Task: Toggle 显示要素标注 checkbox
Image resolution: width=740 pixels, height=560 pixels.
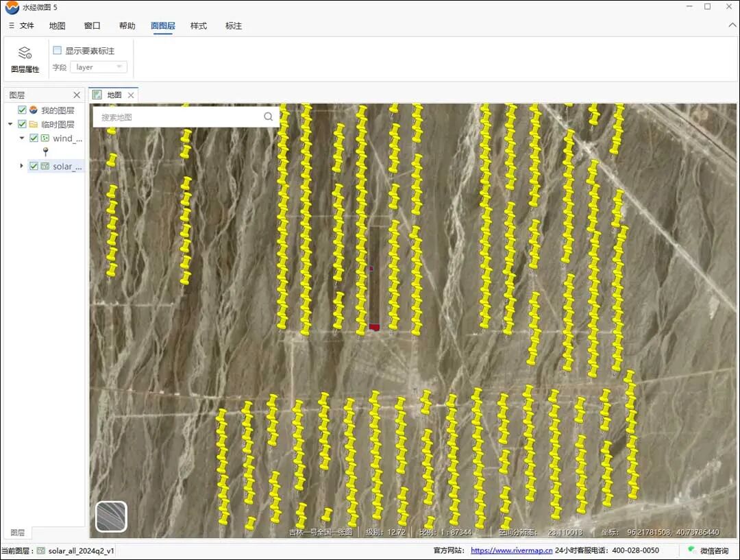Action: pos(57,50)
